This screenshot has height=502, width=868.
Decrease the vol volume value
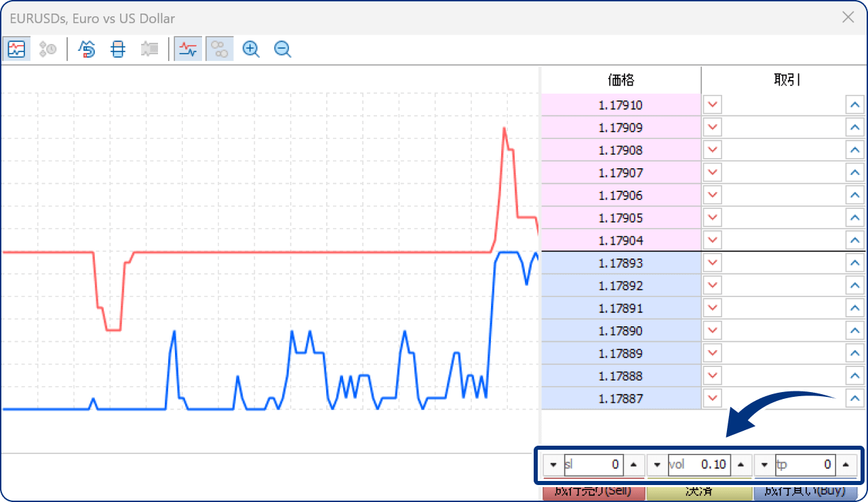pos(657,465)
